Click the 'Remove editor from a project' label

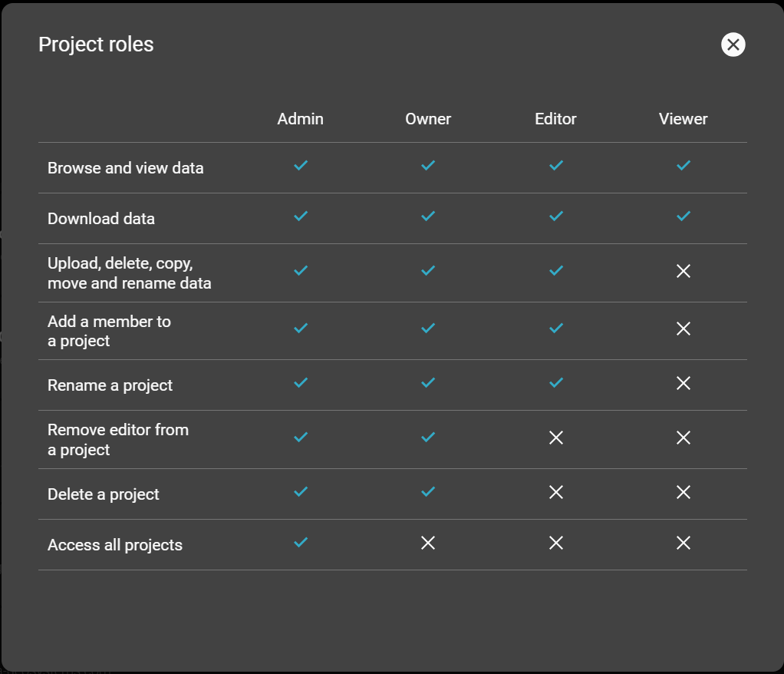pyautogui.click(x=117, y=440)
